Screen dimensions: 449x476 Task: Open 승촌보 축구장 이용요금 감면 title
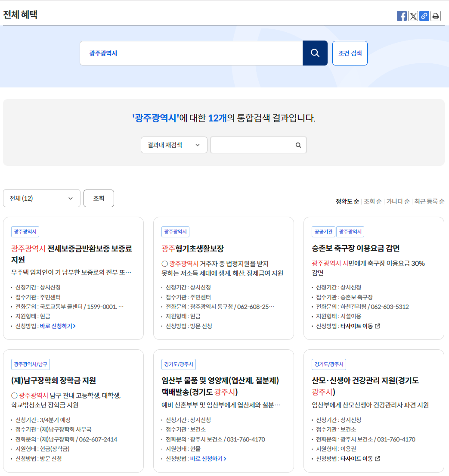[x=356, y=248]
